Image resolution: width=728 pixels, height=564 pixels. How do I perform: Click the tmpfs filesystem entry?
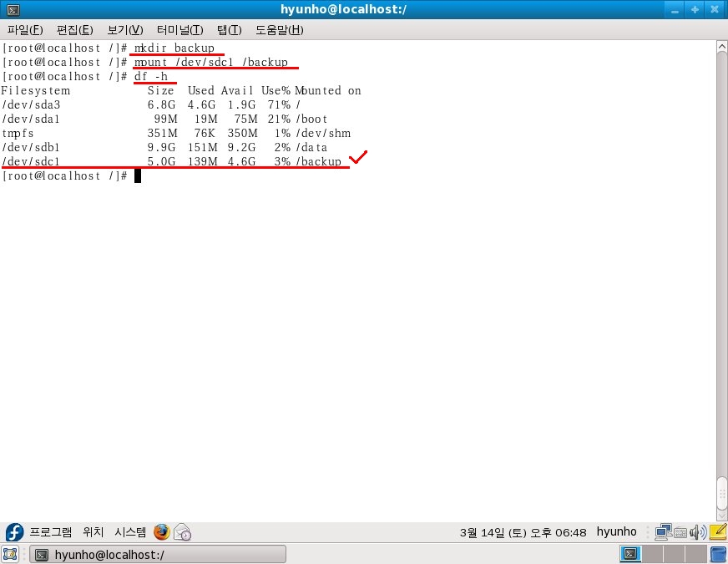(x=18, y=134)
